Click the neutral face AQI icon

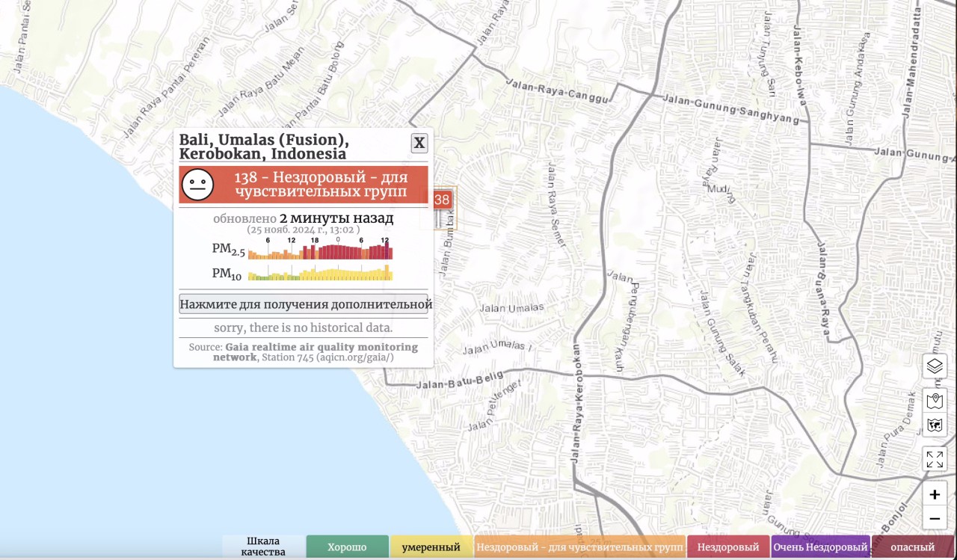(x=198, y=185)
